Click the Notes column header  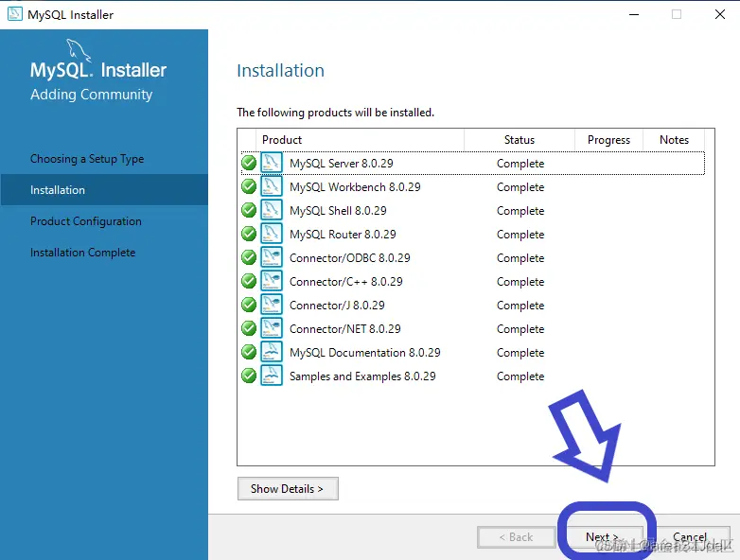674,140
